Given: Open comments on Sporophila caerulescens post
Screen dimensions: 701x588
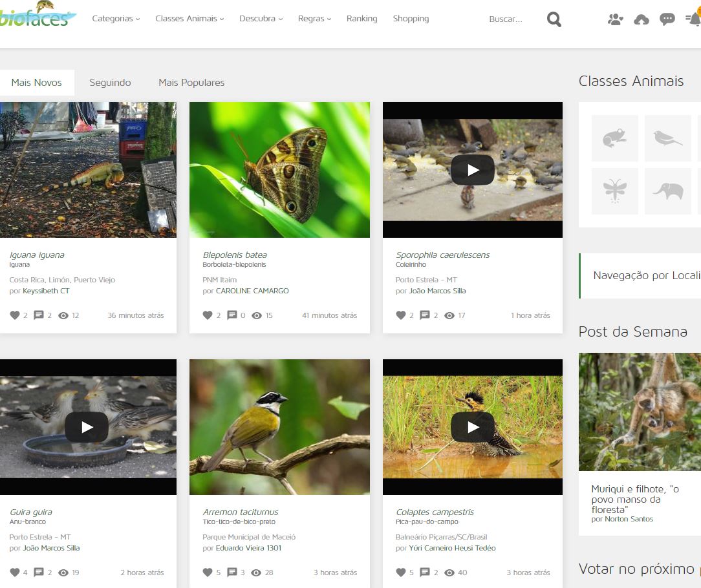Looking at the screenshot, I should pos(425,315).
